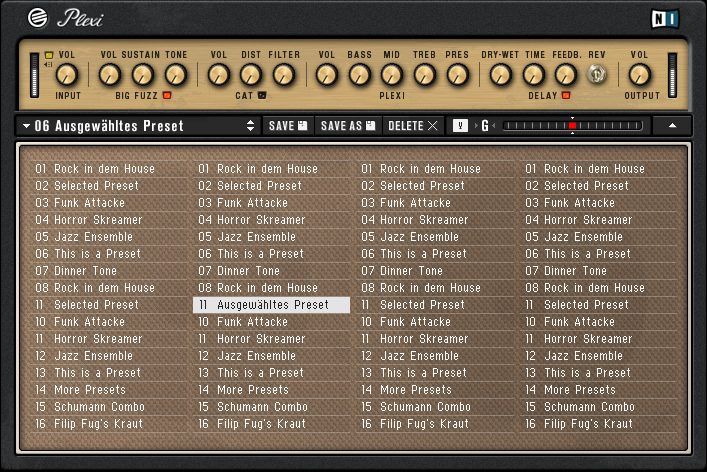Viewport: 707px width, 472px height.
Task: Select 03 Funk Attacke in second column
Action: pyautogui.click(x=271, y=203)
